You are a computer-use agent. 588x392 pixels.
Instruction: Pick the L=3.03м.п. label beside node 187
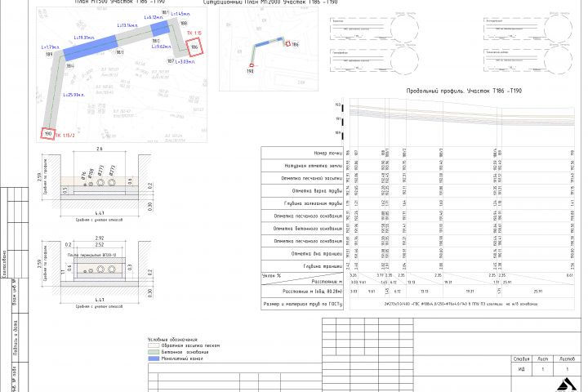tap(185, 61)
